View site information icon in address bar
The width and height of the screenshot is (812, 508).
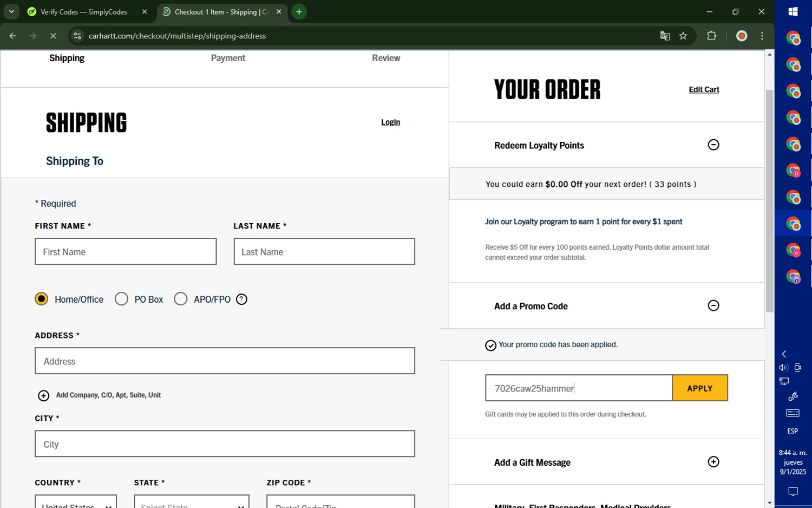[77, 36]
